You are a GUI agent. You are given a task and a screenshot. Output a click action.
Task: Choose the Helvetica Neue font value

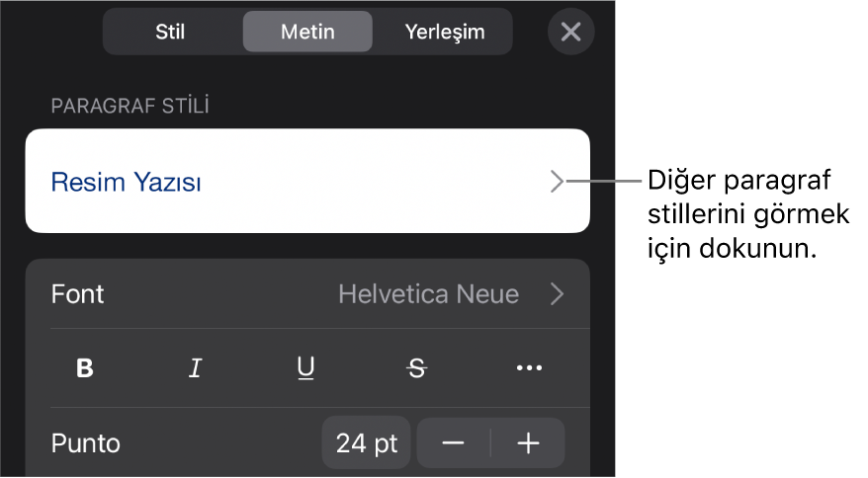(x=428, y=293)
